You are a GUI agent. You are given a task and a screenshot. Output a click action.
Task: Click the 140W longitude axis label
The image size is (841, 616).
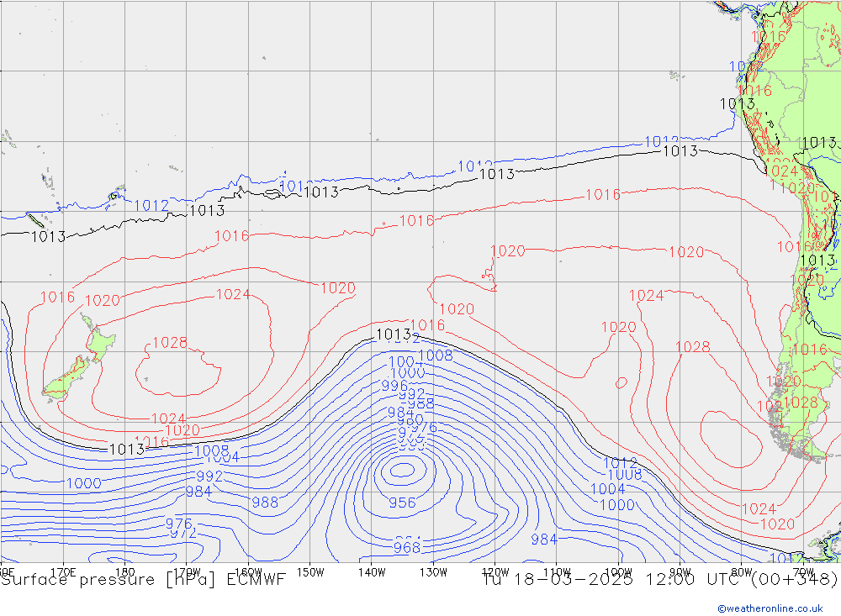[371, 571]
